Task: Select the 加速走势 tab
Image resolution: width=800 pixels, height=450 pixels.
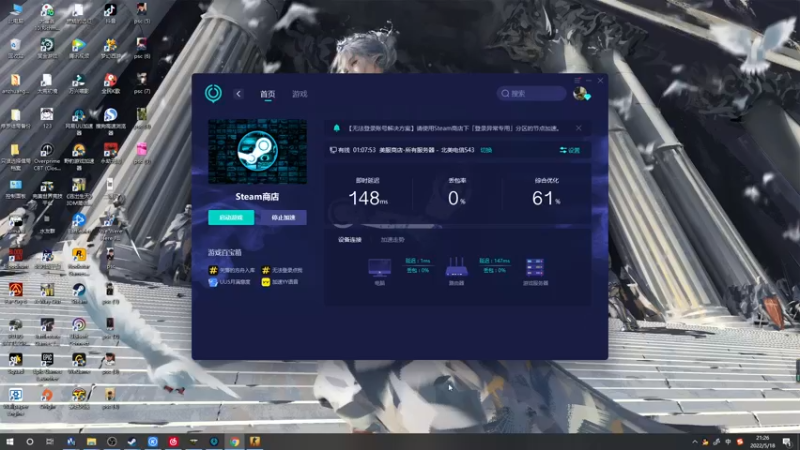Action: tap(392, 240)
